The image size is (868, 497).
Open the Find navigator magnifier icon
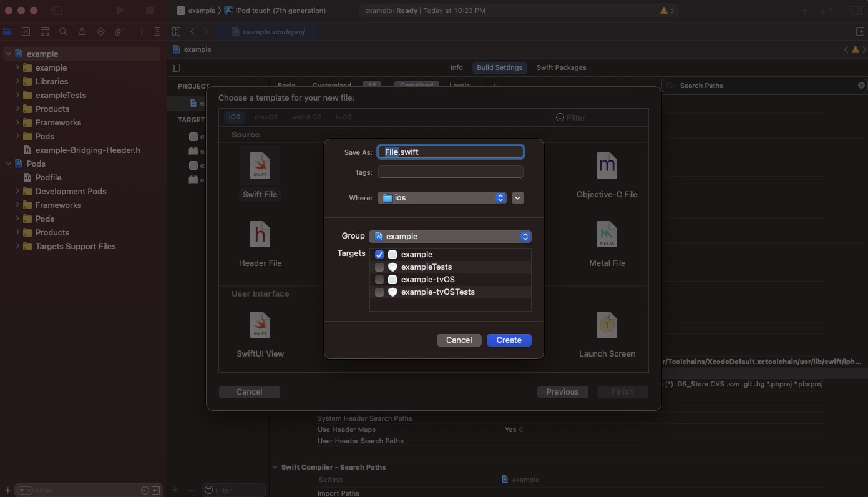63,31
